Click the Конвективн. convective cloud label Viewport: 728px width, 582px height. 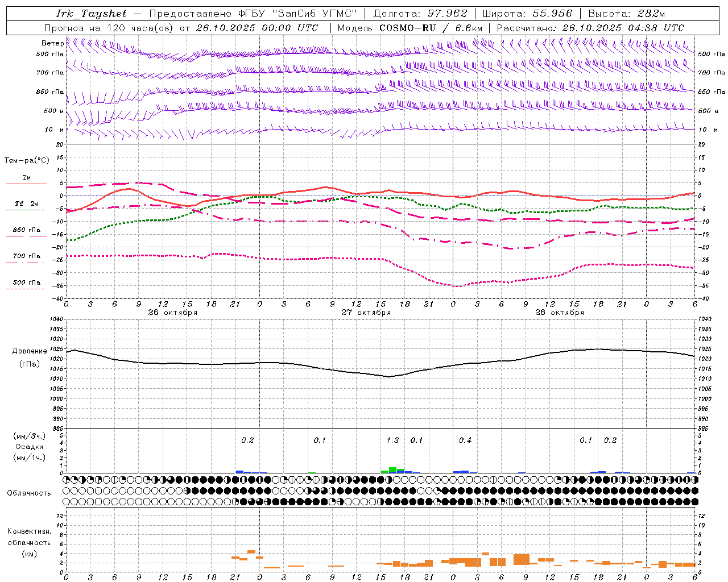tap(29, 531)
